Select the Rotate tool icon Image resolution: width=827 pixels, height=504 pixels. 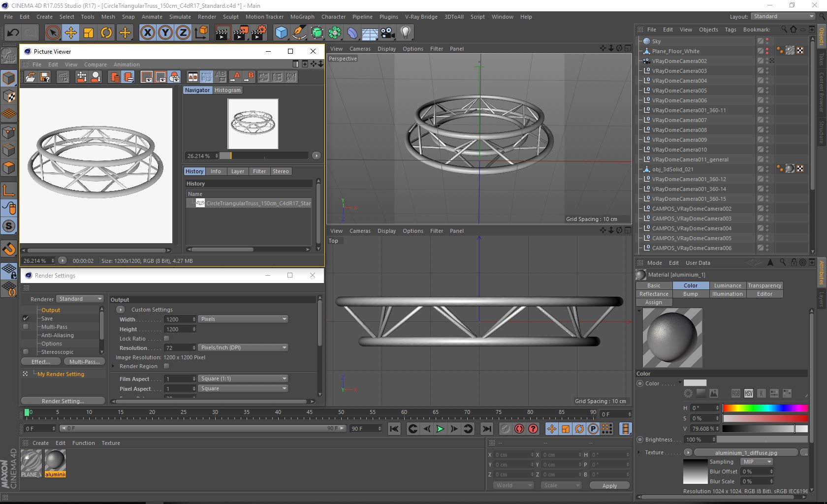pos(106,33)
